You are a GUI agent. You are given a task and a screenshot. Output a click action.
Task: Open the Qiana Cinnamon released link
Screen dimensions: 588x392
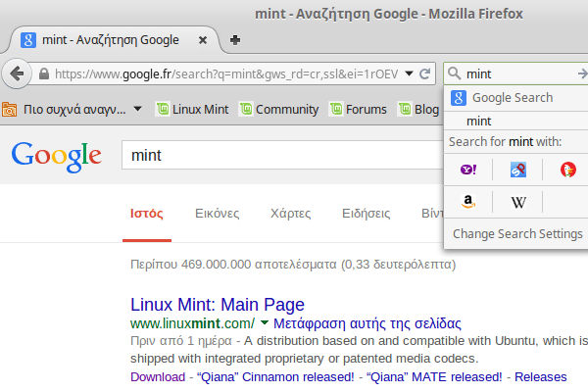[275, 377]
